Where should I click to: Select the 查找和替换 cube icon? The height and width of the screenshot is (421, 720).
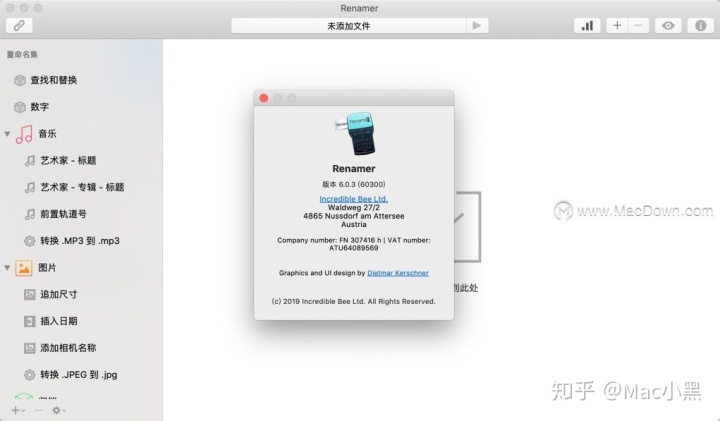coord(20,80)
